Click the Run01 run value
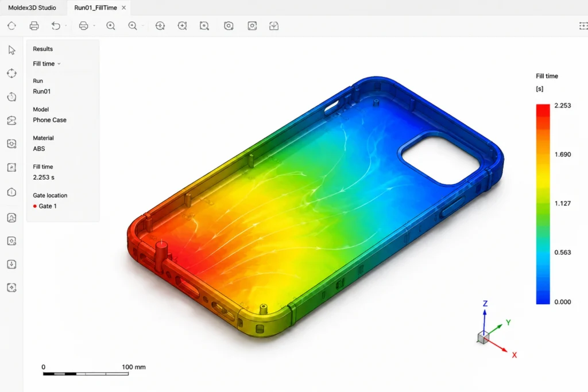588x392 pixels. pyautogui.click(x=41, y=91)
